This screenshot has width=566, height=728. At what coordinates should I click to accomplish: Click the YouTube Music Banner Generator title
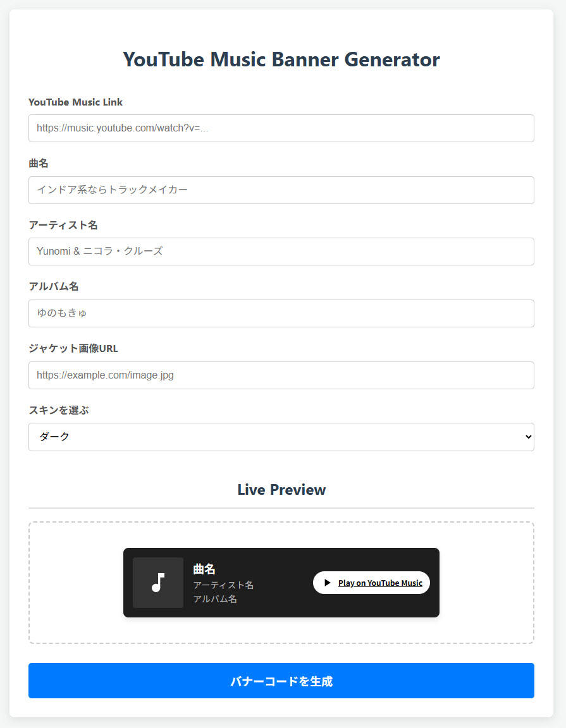[x=281, y=59]
